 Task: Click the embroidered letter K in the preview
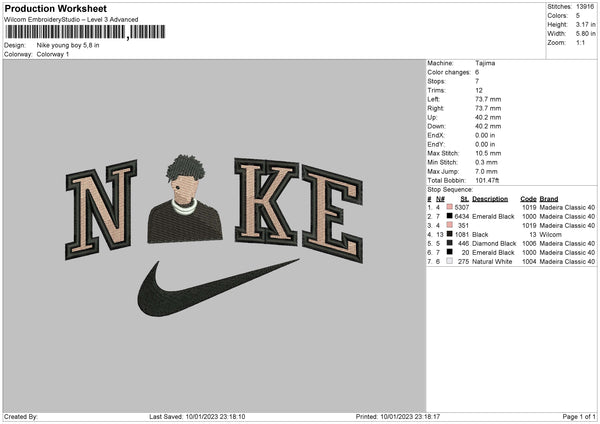(x=267, y=202)
